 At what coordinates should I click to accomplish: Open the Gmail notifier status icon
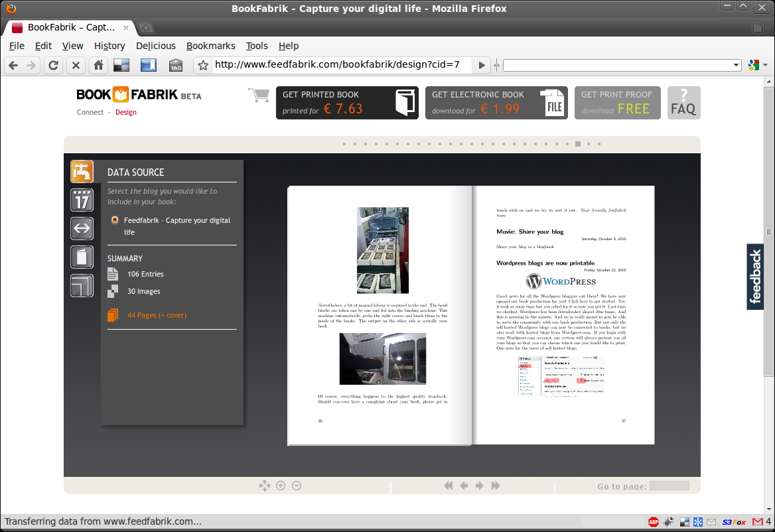758,521
